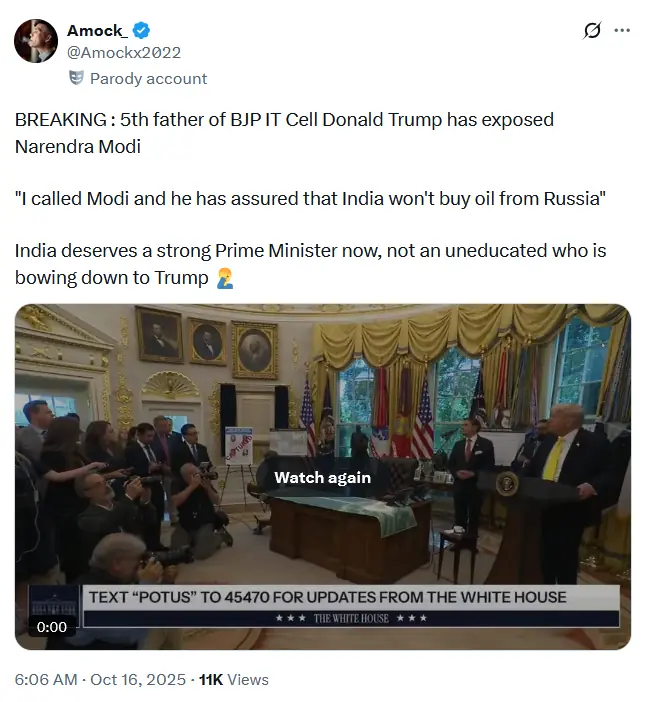Click the blue verified badge
The image size is (647, 702).
coord(141,31)
